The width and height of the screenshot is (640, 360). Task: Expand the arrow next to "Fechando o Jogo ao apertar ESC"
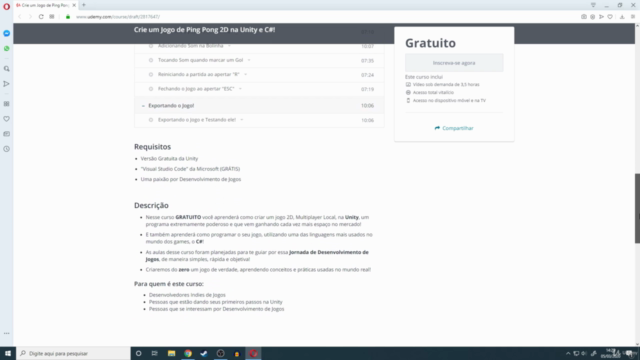tap(240, 89)
